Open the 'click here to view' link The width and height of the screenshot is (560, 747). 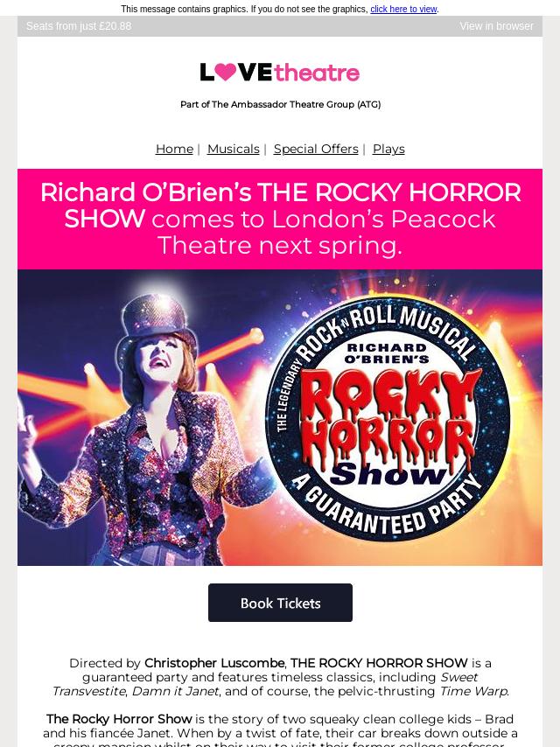click(403, 9)
